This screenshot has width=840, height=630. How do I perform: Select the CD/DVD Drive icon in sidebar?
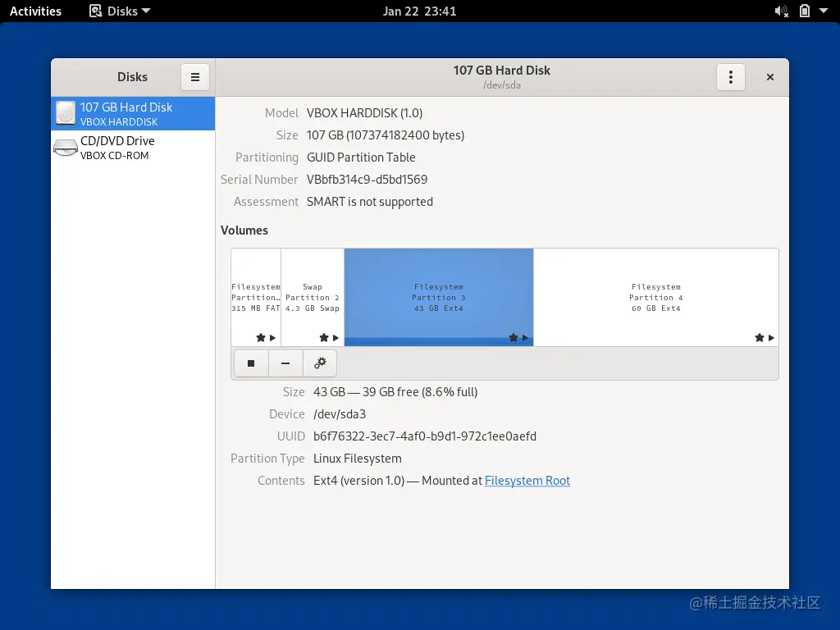66,148
